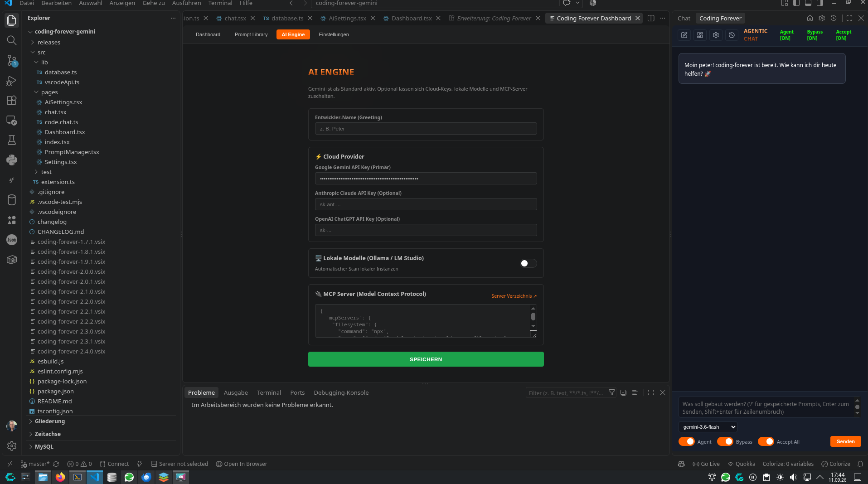Click the MCP server JSON scrollbar
The height and width of the screenshot is (484, 868).
tap(533, 317)
